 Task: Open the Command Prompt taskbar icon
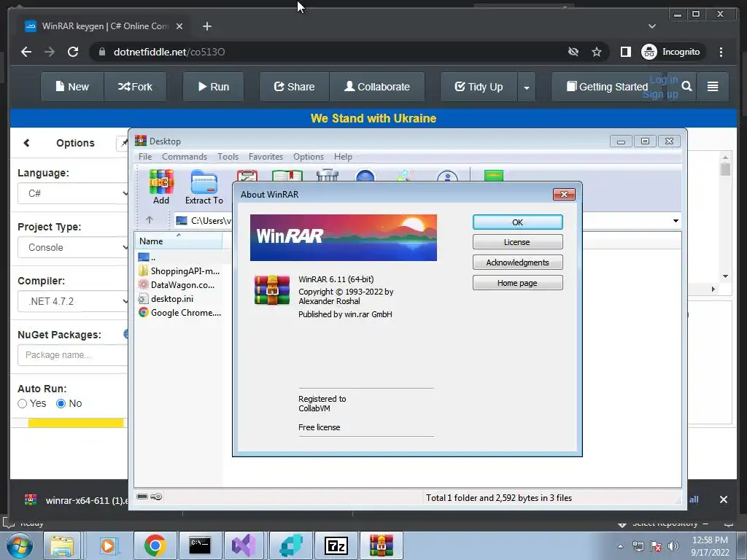(x=200, y=545)
